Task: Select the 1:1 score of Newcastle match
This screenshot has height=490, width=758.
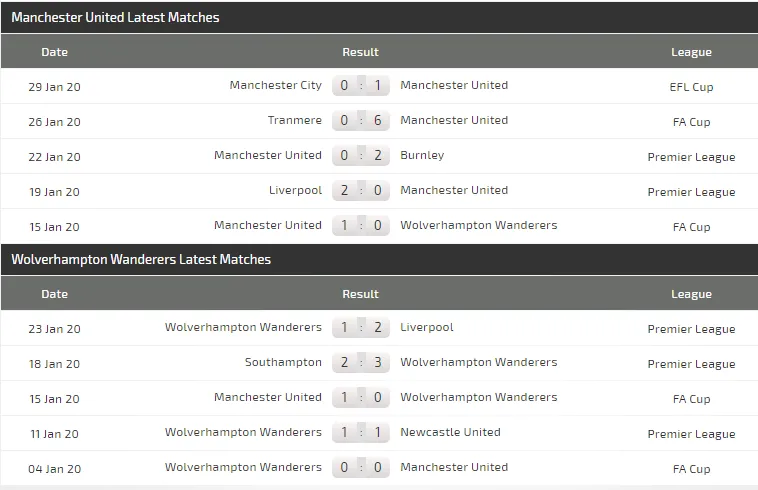Action: point(360,433)
